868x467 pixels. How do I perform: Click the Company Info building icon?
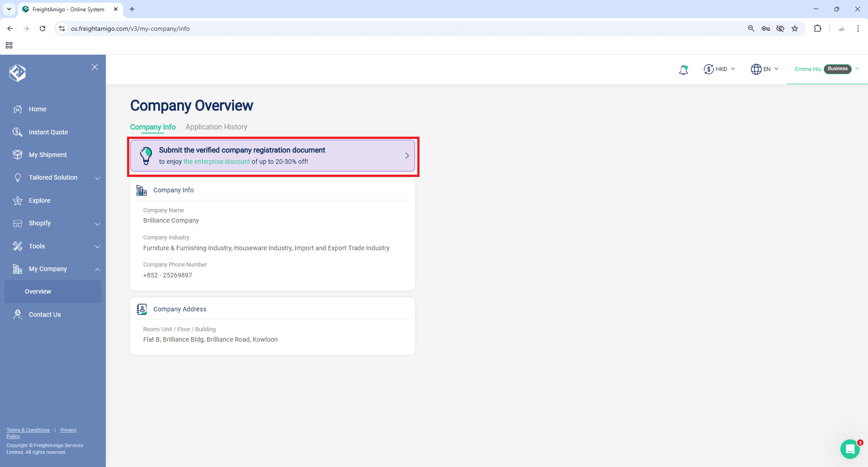142,190
